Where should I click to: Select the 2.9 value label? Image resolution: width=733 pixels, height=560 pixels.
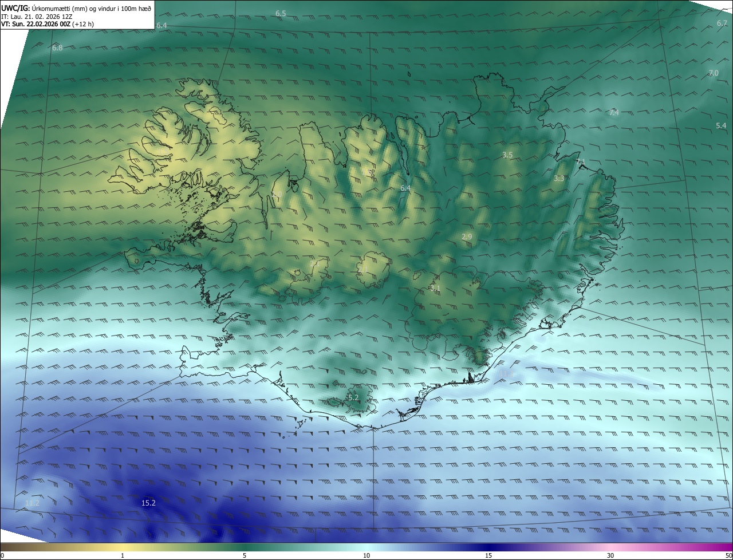pos(467,236)
